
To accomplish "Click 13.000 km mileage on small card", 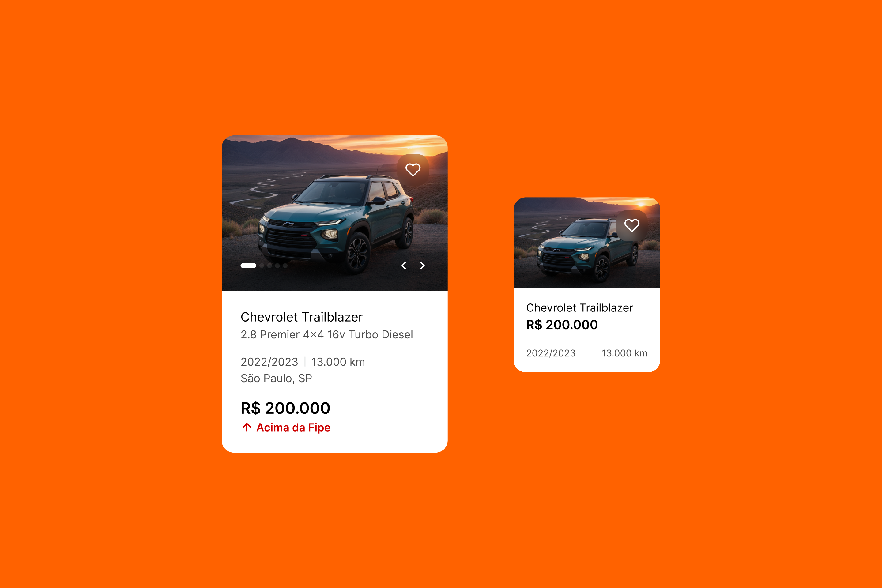I will [x=624, y=353].
